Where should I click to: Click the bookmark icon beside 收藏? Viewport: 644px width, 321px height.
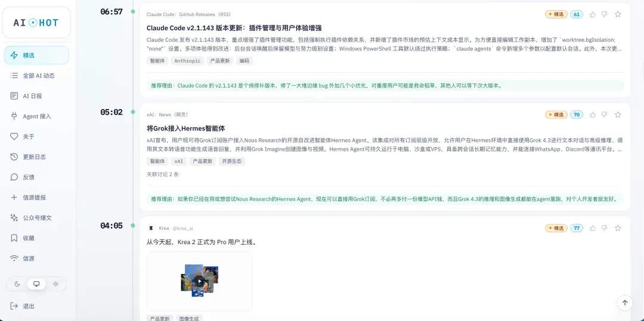[x=14, y=238]
